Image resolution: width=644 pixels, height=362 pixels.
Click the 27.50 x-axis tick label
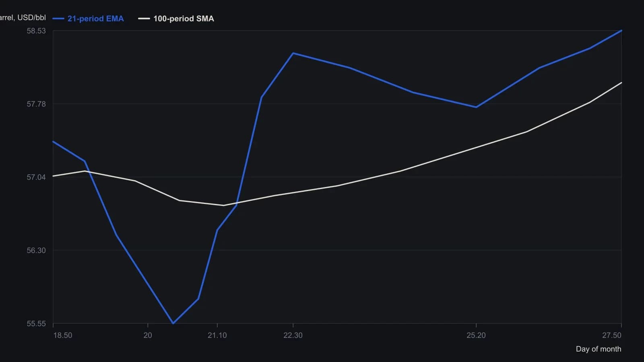pyautogui.click(x=612, y=335)
